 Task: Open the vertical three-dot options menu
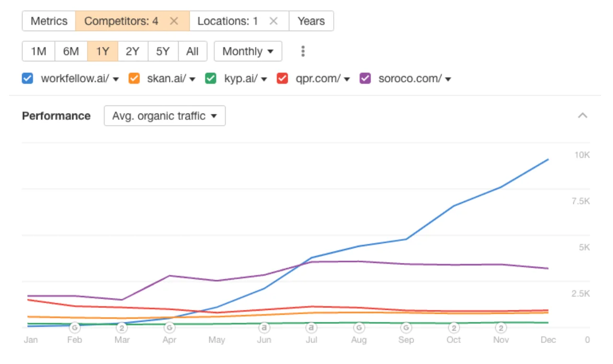pos(303,51)
